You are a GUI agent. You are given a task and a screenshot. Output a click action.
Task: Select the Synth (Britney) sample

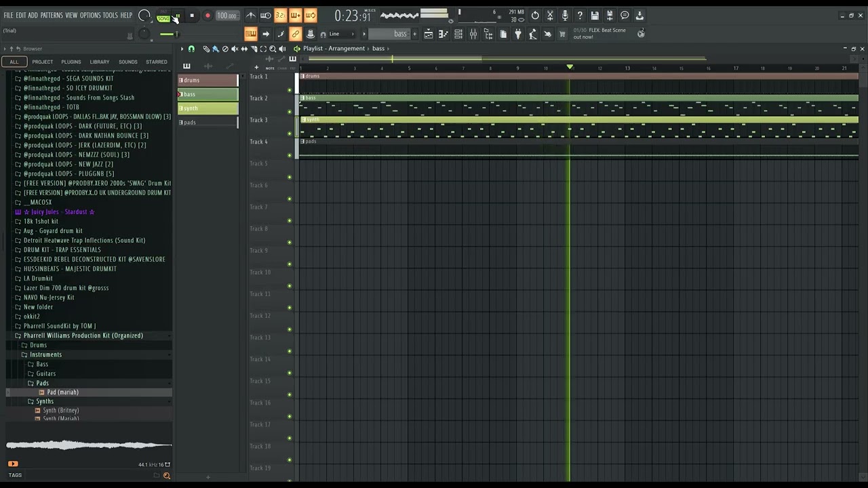pos(88,410)
